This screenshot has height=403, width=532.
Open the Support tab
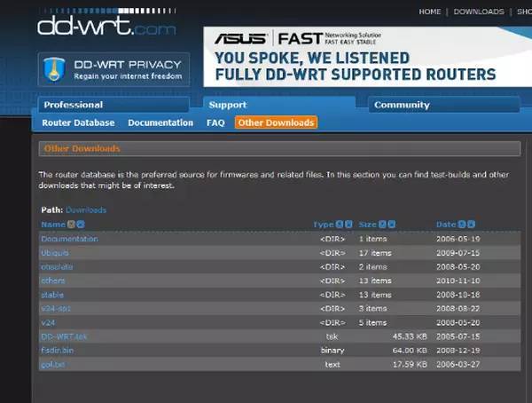click(279, 105)
